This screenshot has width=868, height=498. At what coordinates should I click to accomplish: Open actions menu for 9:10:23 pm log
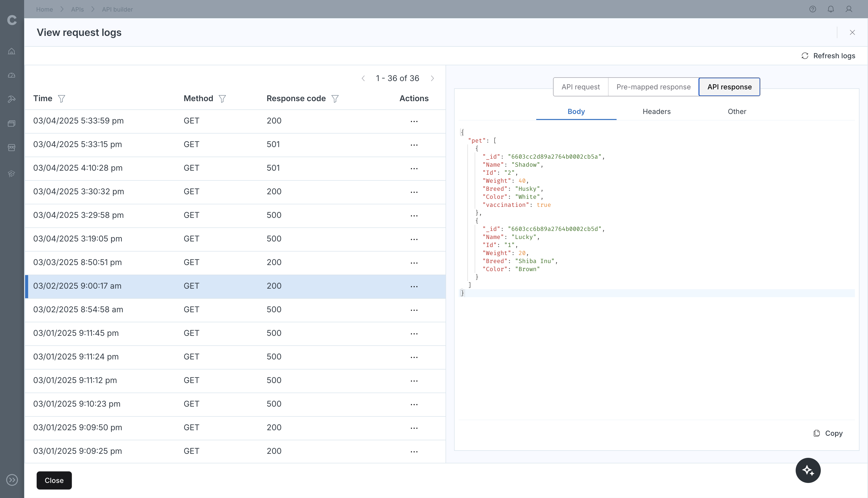[x=414, y=405]
